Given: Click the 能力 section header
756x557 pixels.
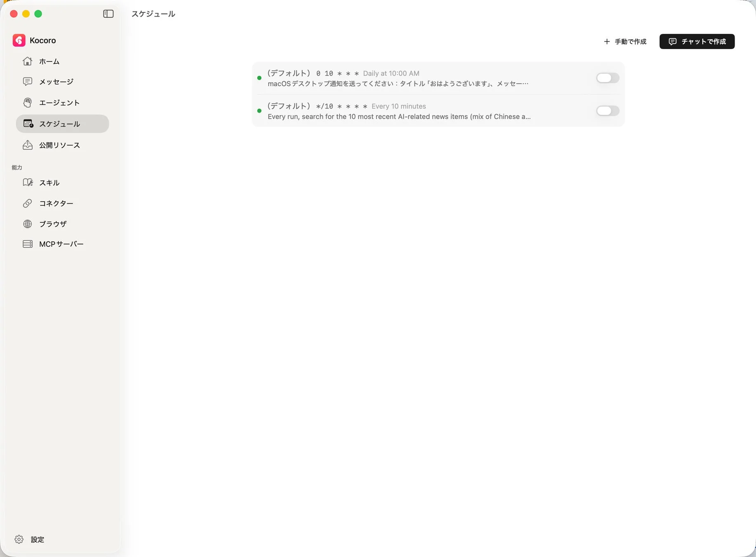Looking at the screenshot, I should [17, 167].
